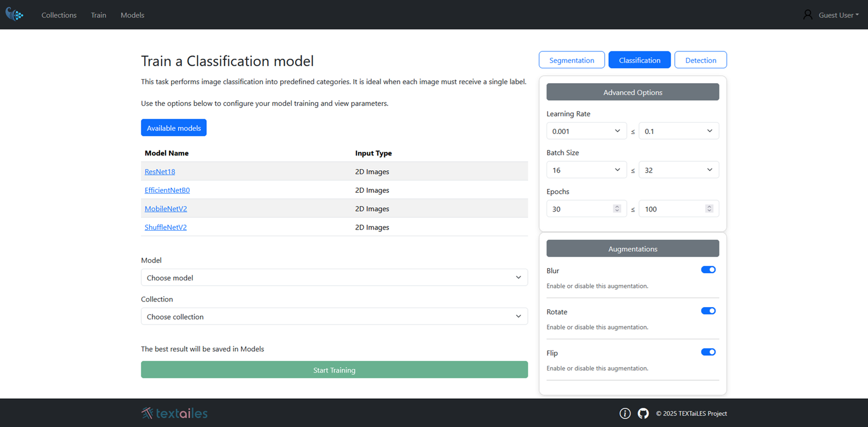Open the info icon in the footer

coord(625,413)
